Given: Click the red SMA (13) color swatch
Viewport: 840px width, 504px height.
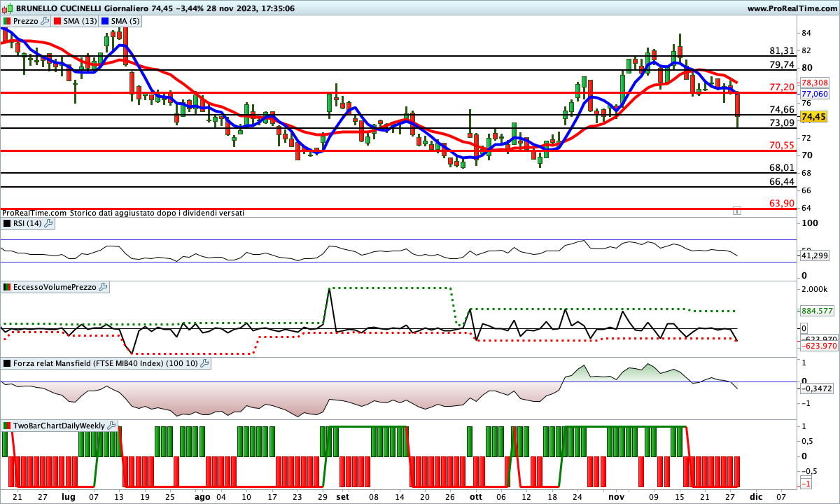Looking at the screenshot, I should 57,21.
